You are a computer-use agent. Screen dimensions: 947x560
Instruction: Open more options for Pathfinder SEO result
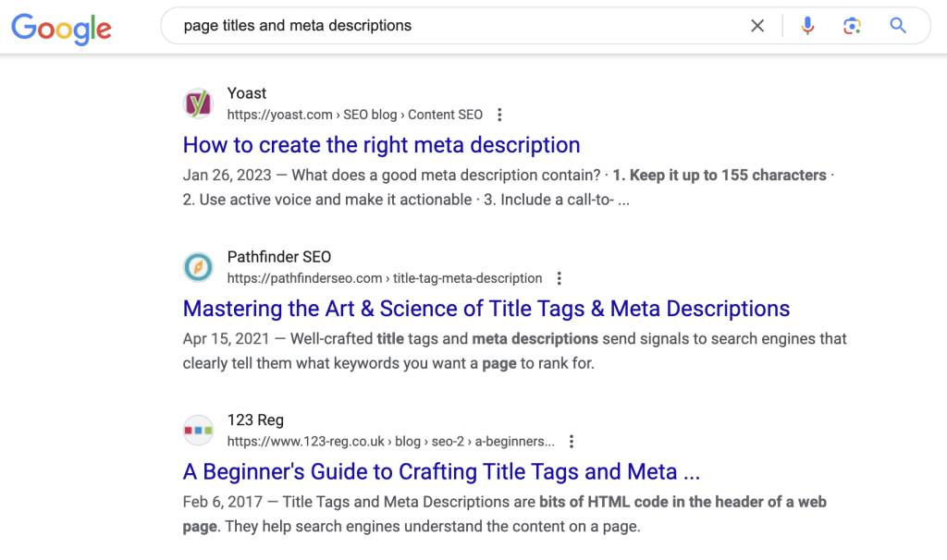[559, 278]
